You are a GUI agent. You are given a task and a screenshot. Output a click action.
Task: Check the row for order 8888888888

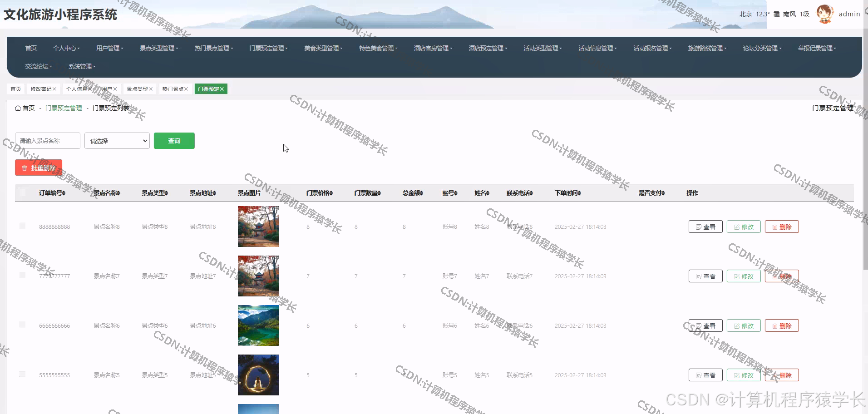point(23,226)
